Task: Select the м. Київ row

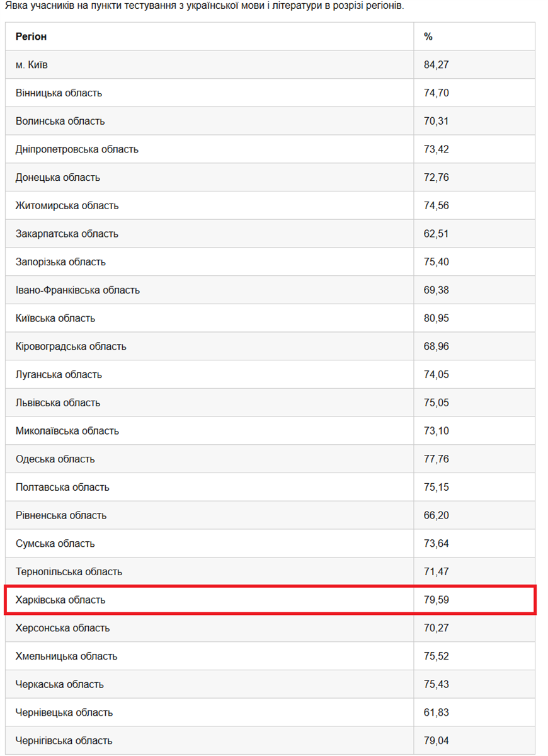Action: (x=270, y=65)
